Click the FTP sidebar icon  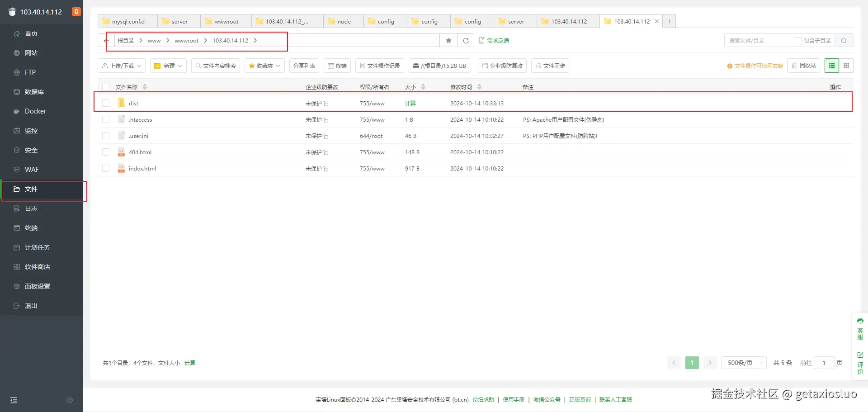tap(17, 72)
